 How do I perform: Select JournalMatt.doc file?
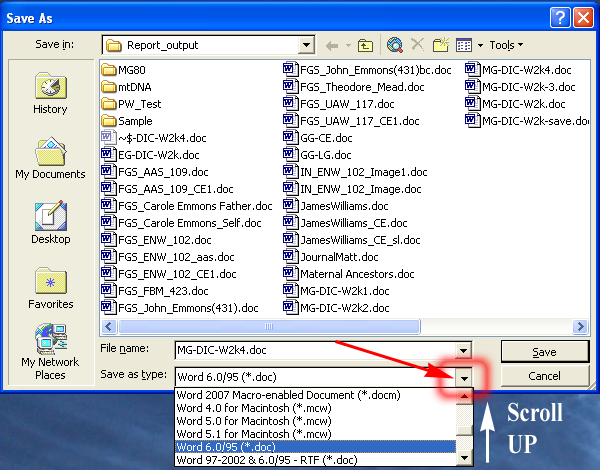point(331,257)
